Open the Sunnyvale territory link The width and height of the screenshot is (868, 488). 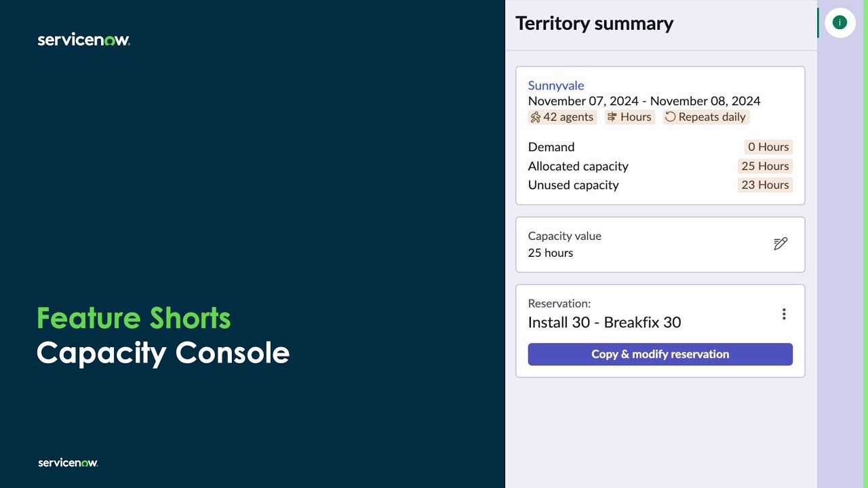pos(556,85)
